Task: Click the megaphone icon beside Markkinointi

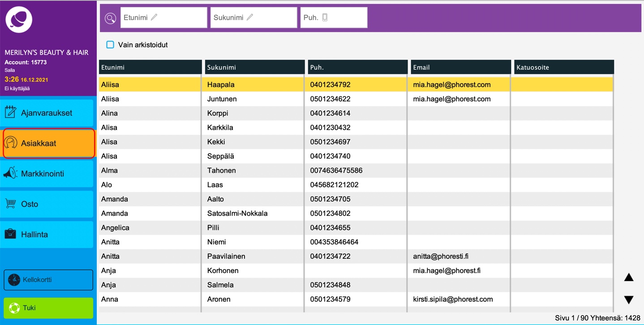Action: coord(10,173)
